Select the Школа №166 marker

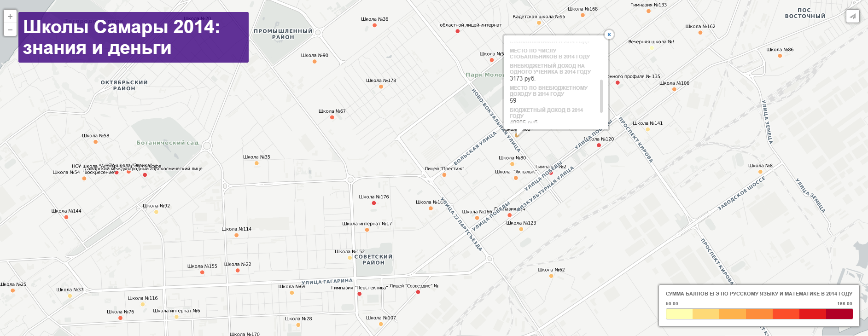[478, 218]
